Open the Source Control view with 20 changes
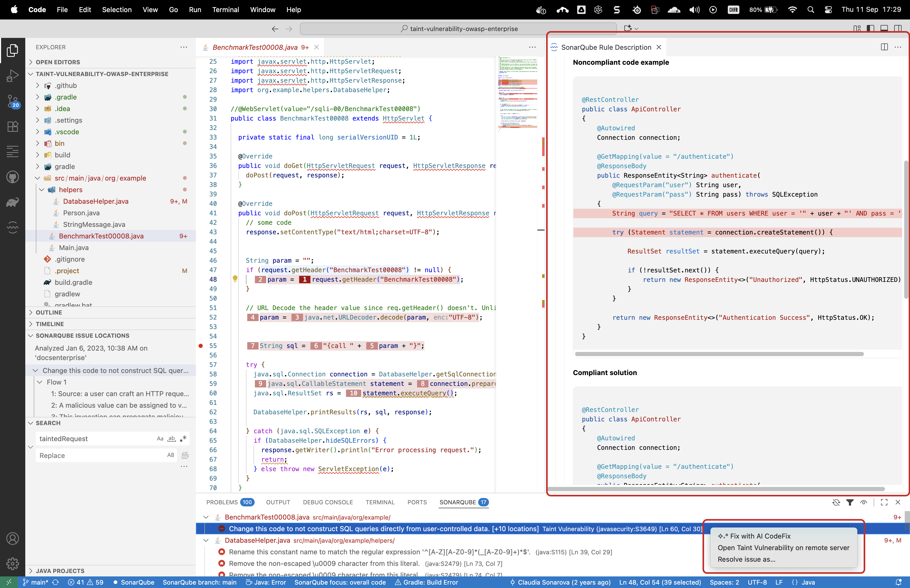This screenshot has height=588, width=910. click(12, 101)
